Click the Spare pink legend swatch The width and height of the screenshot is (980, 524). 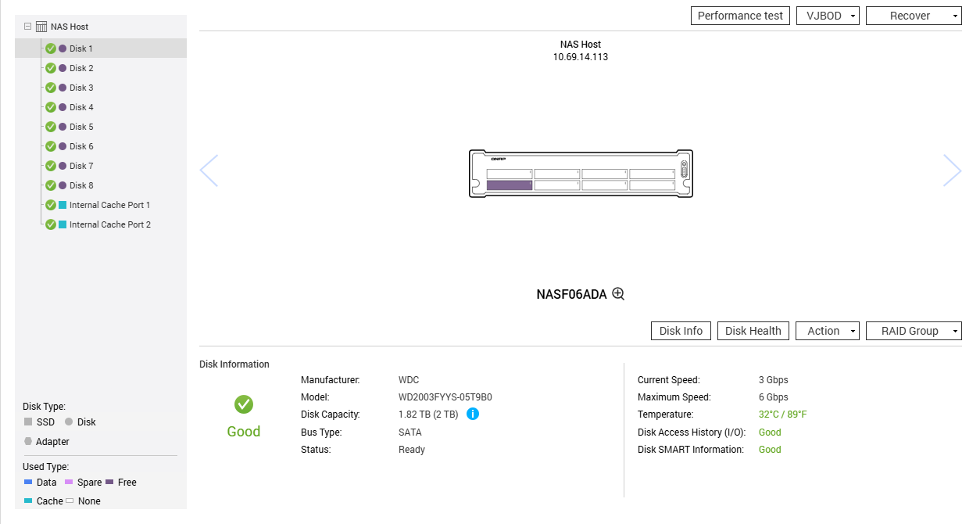(x=69, y=482)
